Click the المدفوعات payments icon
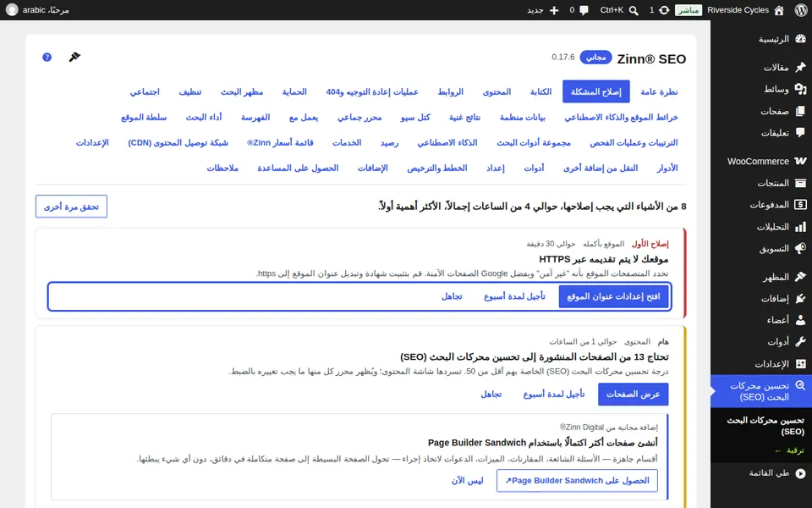812x508 pixels. (x=801, y=205)
